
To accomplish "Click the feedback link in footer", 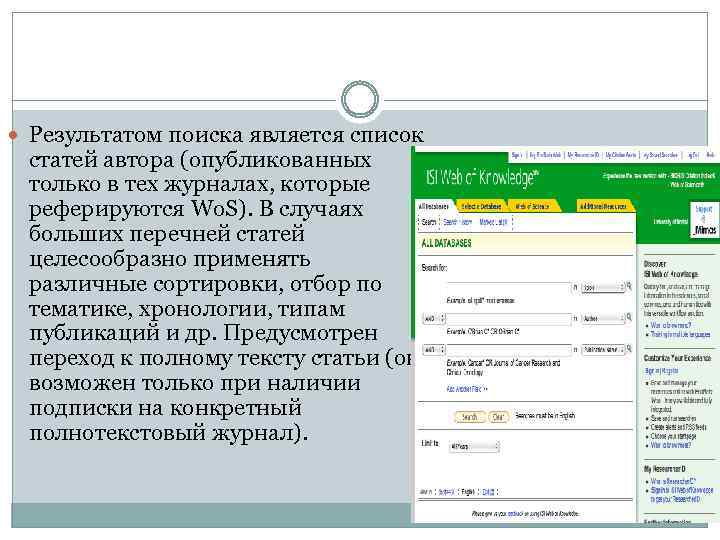I will tap(516, 514).
